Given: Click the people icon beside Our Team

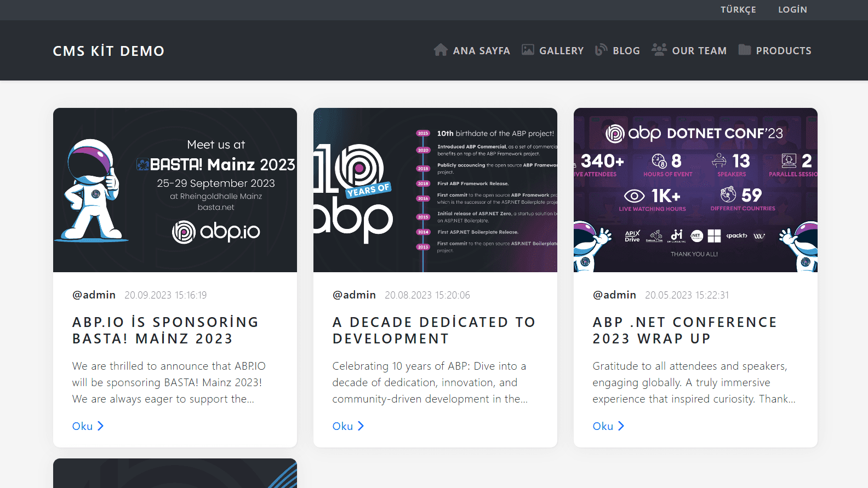Looking at the screenshot, I should [x=659, y=50].
